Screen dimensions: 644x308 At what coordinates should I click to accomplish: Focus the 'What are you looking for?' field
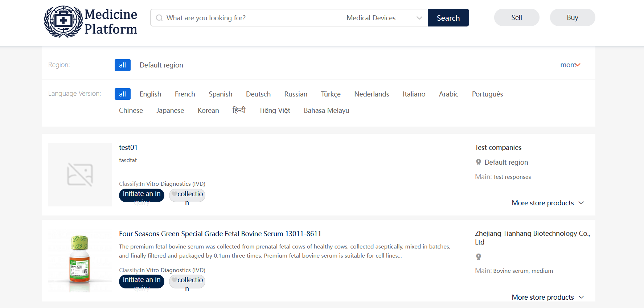pos(243,18)
